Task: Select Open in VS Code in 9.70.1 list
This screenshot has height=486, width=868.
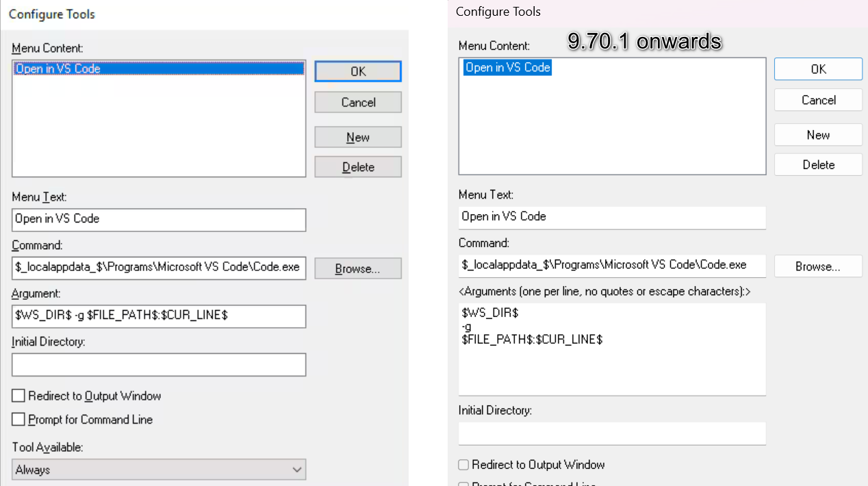Action: 507,67
